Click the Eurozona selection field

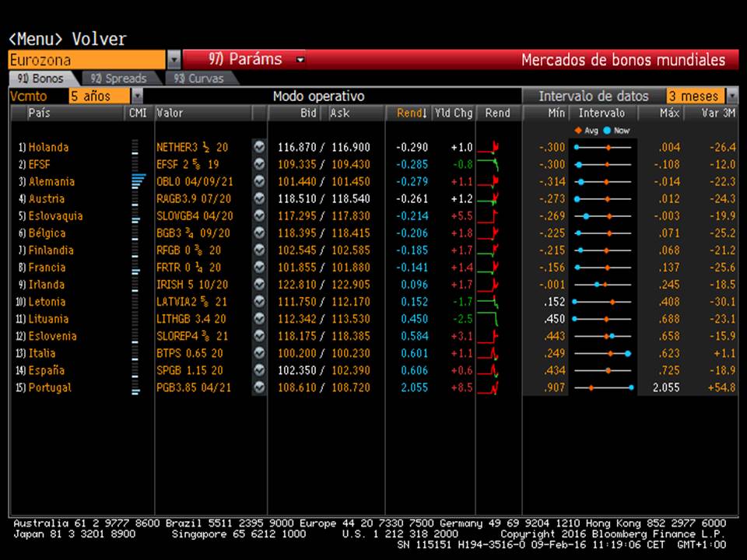86,60
